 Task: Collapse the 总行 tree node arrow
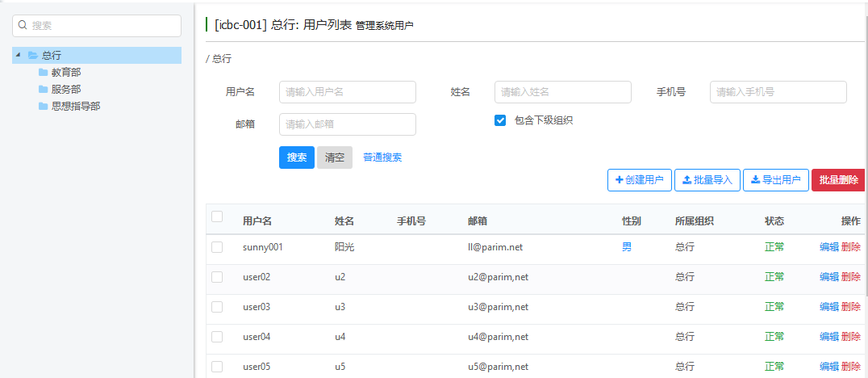click(x=19, y=56)
